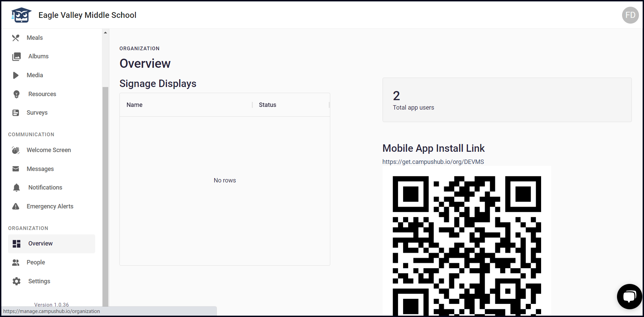Click the People group icon
The height and width of the screenshot is (317, 644).
(16, 262)
